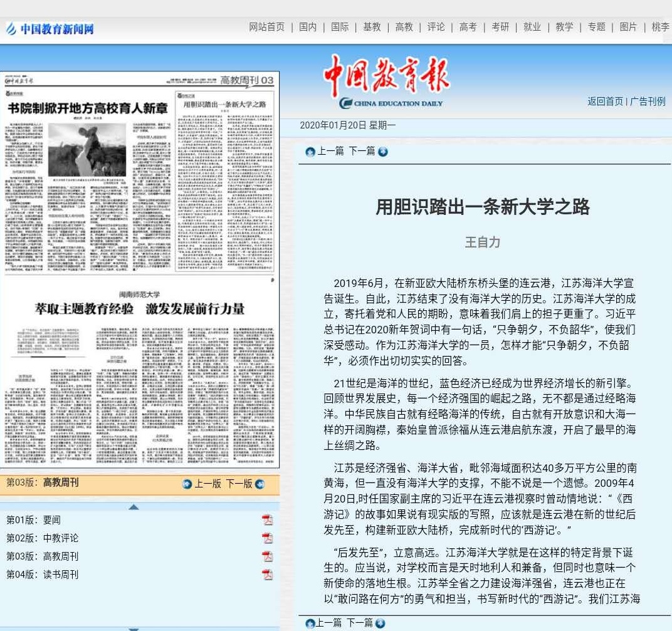Click the bottom 下一篇 link below the article
Viewport: 672px width, 631px height.
[360, 623]
